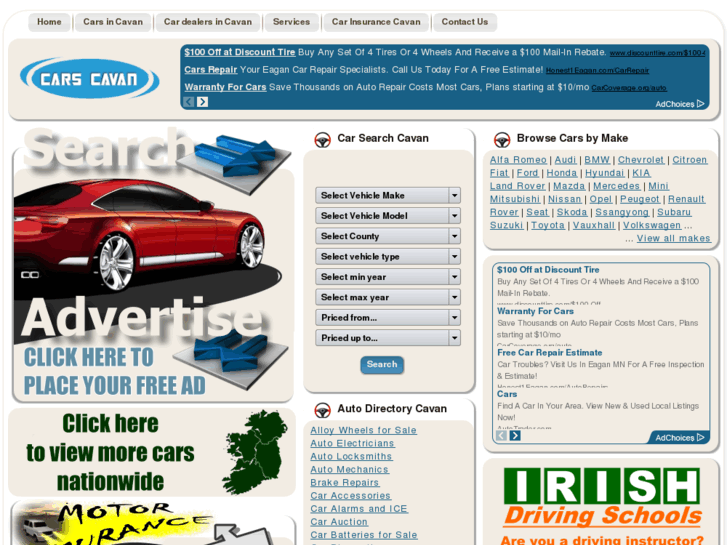Open Car Insurance Cavan menu

tap(376, 22)
